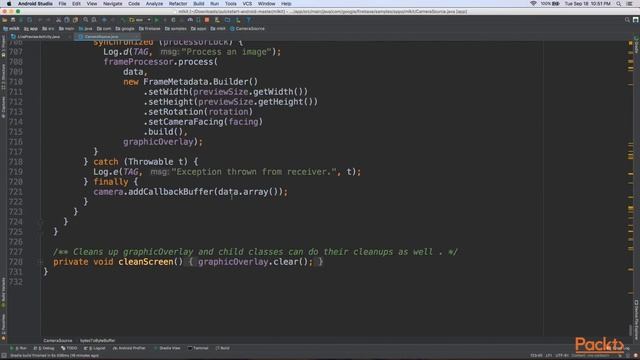The height and width of the screenshot is (360, 640).
Task: Open the Logcat tool window
Action: [95, 348]
